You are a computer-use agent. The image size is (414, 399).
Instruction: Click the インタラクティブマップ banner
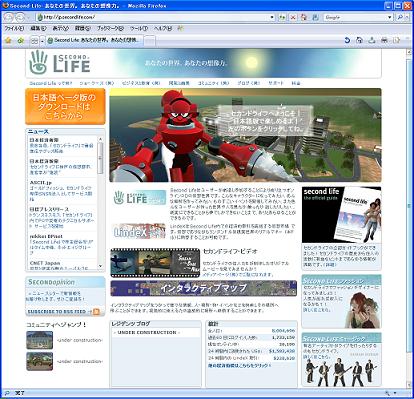203,288
